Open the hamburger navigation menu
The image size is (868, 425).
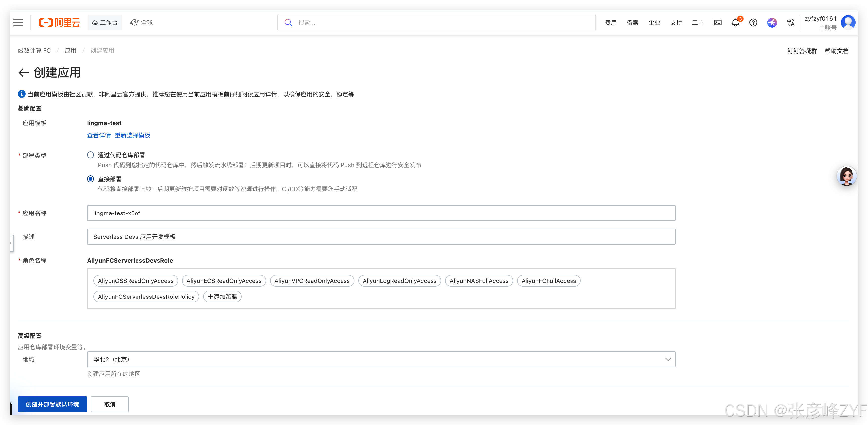pyautogui.click(x=18, y=22)
